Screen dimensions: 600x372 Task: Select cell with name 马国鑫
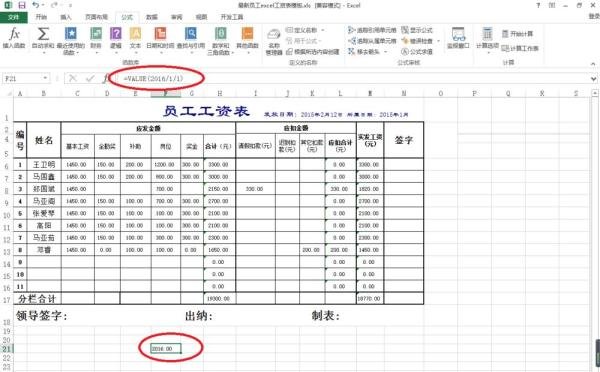(44, 177)
